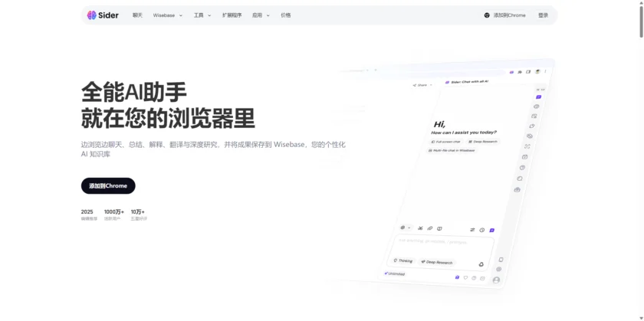Toggle Deep Research in the input box

437,262
